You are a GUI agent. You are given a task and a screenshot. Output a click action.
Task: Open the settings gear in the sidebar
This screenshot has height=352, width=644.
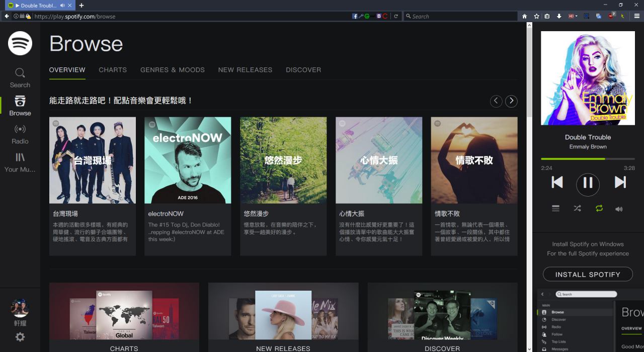tap(20, 337)
